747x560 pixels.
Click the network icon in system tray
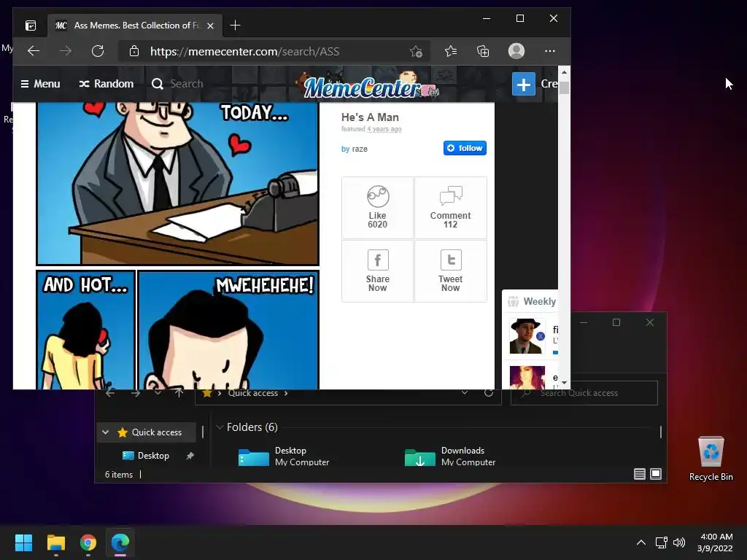pyautogui.click(x=661, y=542)
